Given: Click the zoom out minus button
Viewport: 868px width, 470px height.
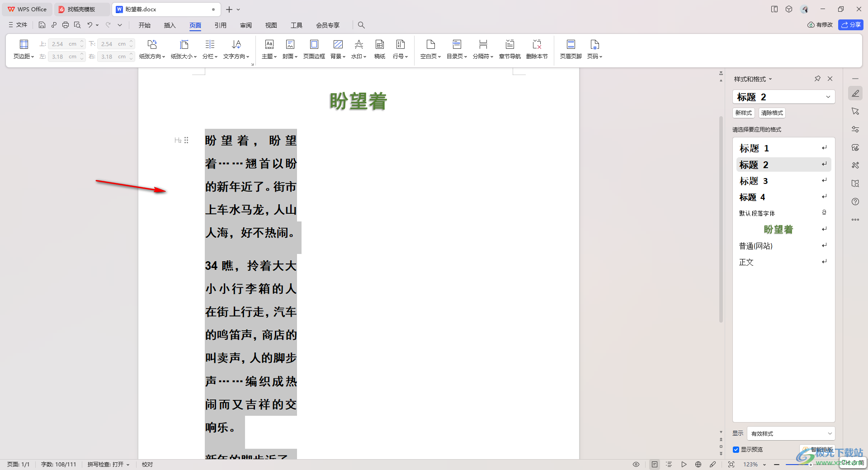Looking at the screenshot, I should pyautogui.click(x=777, y=465).
